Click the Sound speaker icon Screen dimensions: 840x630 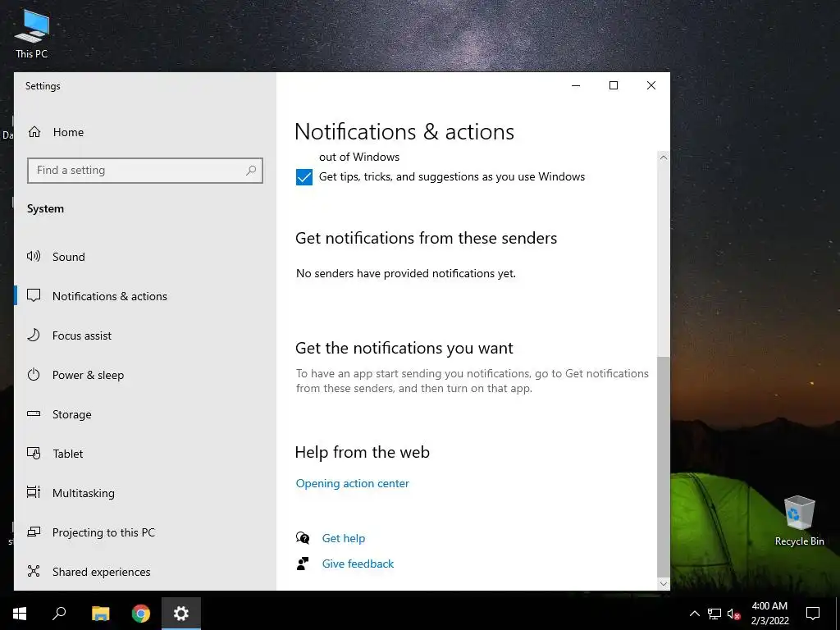[34, 256]
